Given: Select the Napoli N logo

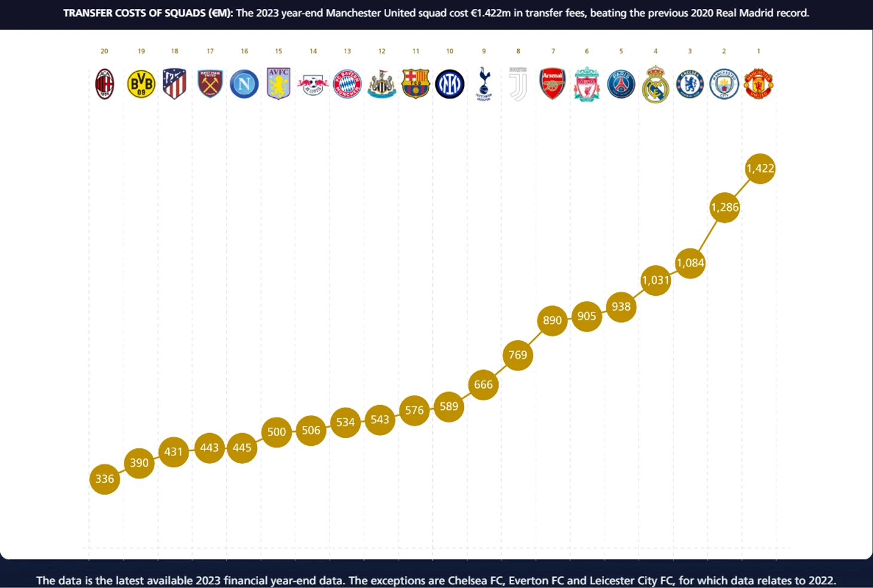Looking at the screenshot, I should coord(244,84).
